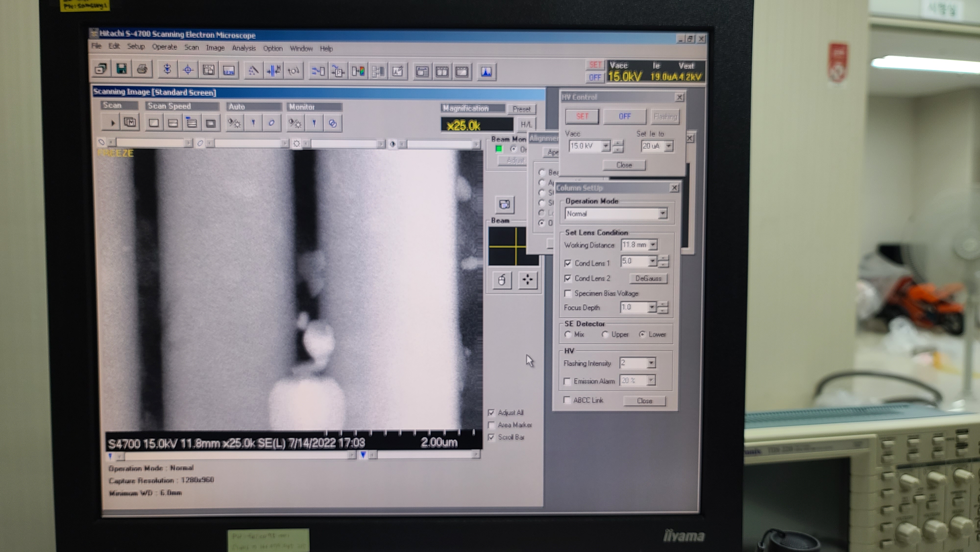Open the Operate menu
The height and width of the screenshot is (552, 980).
(164, 47)
